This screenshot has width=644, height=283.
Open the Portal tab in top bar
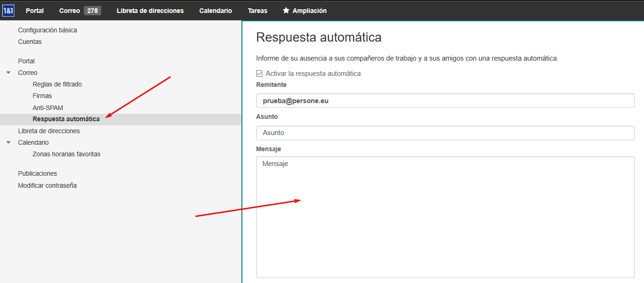point(35,10)
